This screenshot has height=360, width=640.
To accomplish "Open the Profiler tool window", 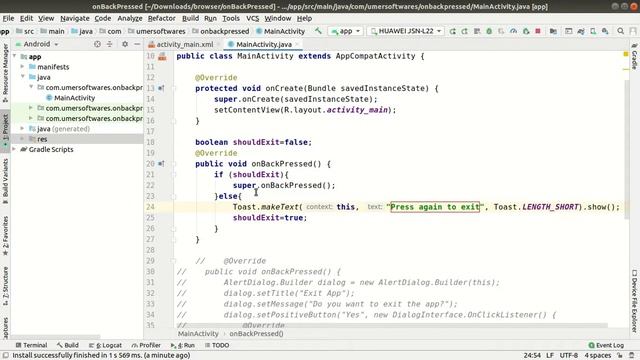I will click(146, 345).
